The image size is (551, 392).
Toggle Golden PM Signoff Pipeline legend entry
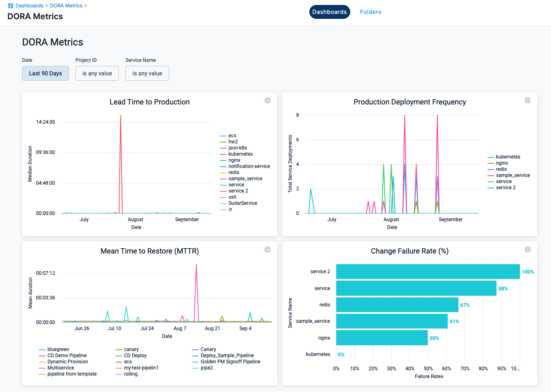click(x=230, y=362)
